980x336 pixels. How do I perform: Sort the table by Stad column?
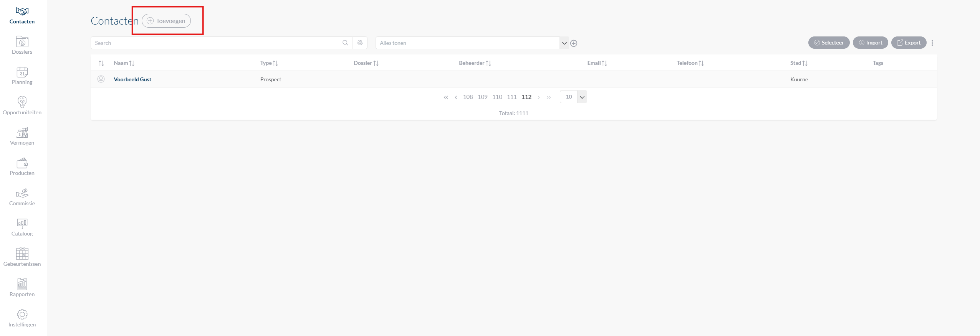point(799,63)
